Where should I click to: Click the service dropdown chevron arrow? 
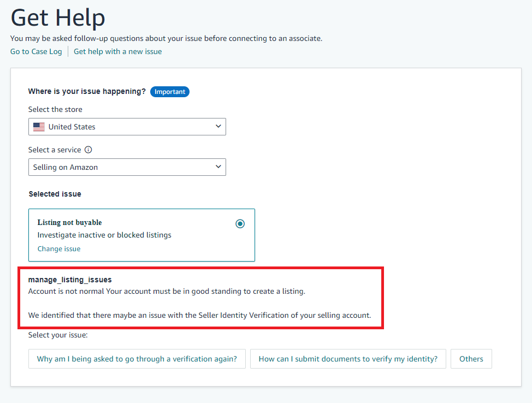pos(218,167)
